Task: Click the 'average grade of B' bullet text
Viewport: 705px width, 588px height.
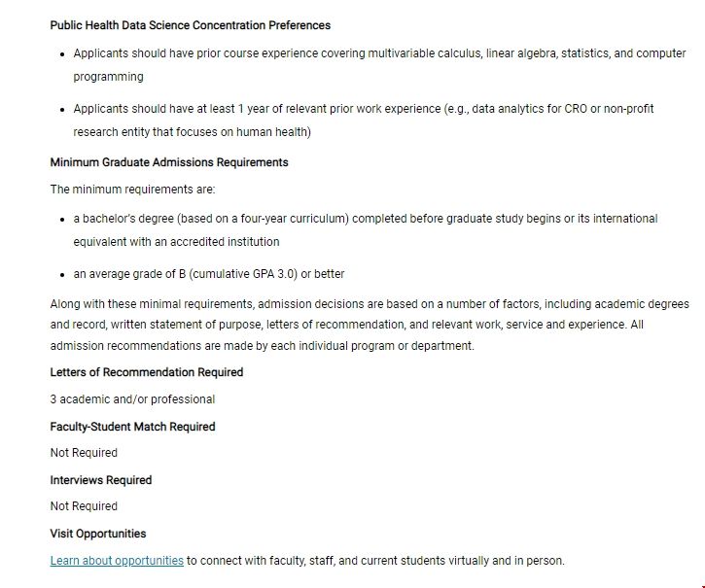Action: click(x=209, y=274)
